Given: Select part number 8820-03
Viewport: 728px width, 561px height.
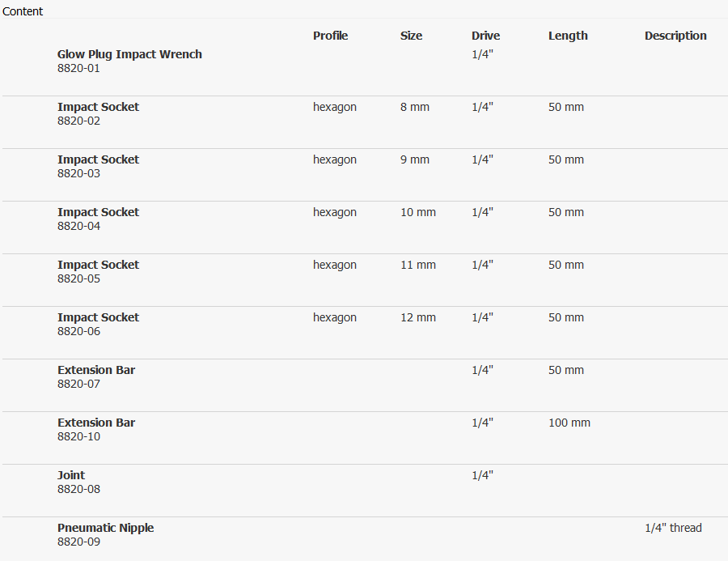Looking at the screenshot, I should (x=79, y=174).
